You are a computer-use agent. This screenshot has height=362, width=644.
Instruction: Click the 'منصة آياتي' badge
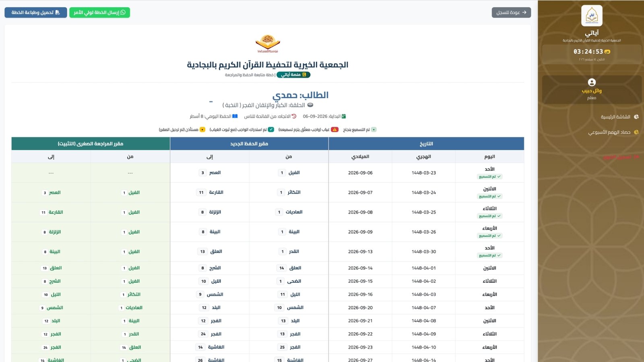pyautogui.click(x=293, y=75)
